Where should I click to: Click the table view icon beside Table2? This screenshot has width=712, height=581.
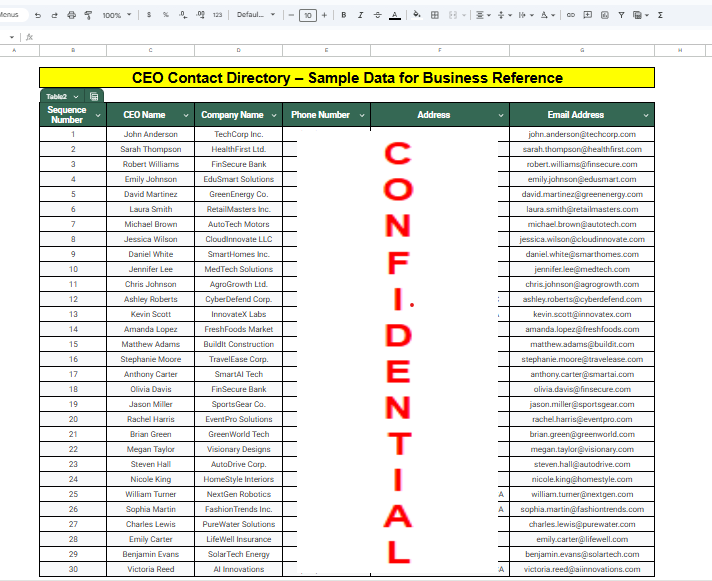(94, 96)
